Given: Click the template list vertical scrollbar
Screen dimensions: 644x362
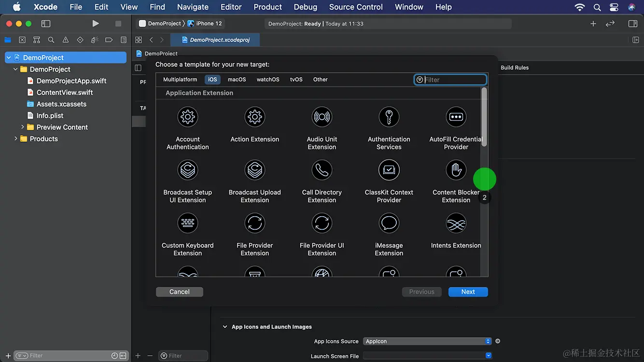Looking at the screenshot, I should tap(484, 117).
